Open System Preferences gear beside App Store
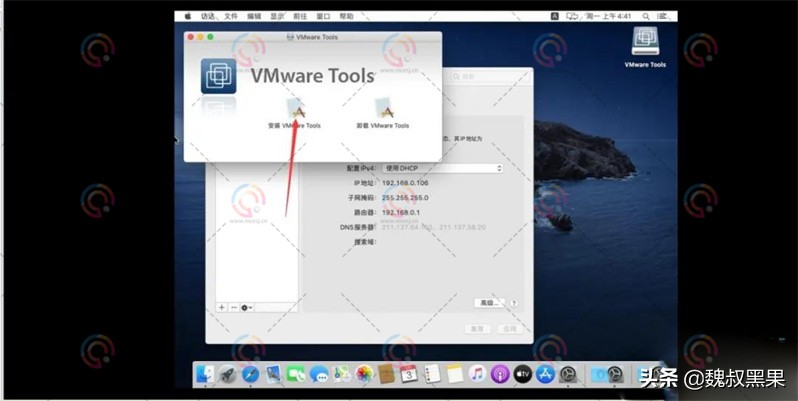This screenshot has height=401, width=798. pyautogui.click(x=567, y=374)
